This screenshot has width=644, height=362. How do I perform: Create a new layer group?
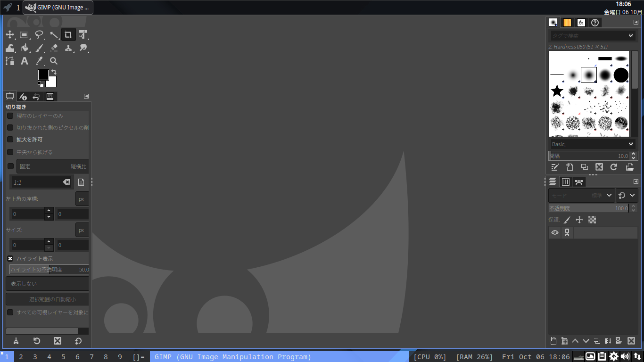tap(564, 341)
